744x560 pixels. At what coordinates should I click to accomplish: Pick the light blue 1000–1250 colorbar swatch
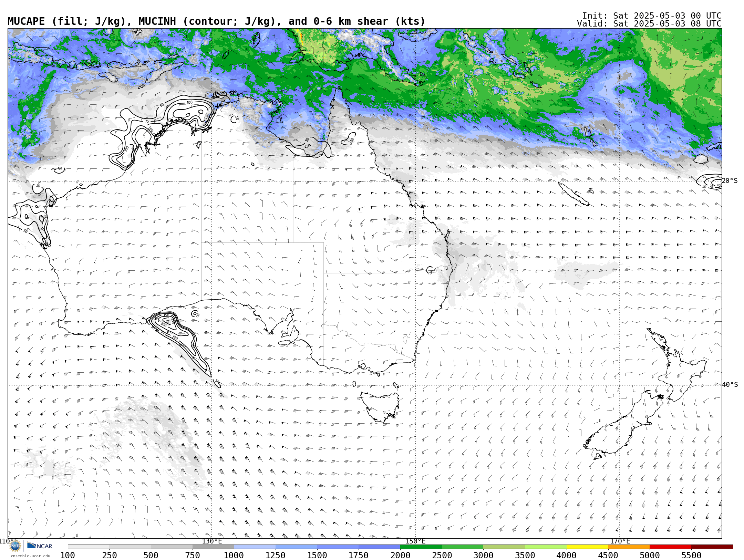point(255,547)
